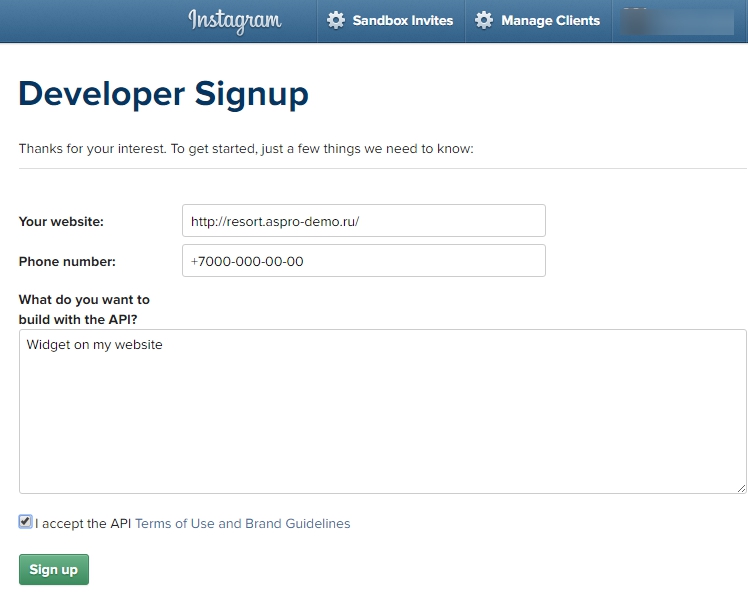Focus the Your website input field

363,221
